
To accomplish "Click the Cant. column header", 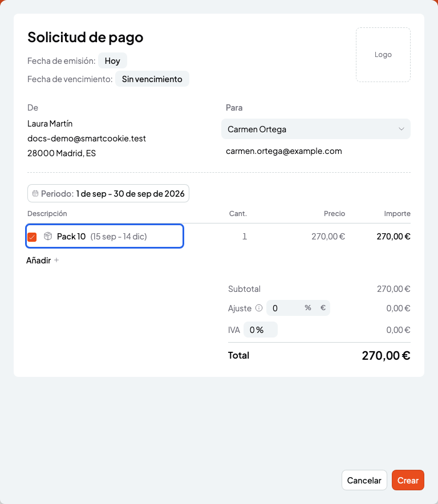I will tap(238, 213).
